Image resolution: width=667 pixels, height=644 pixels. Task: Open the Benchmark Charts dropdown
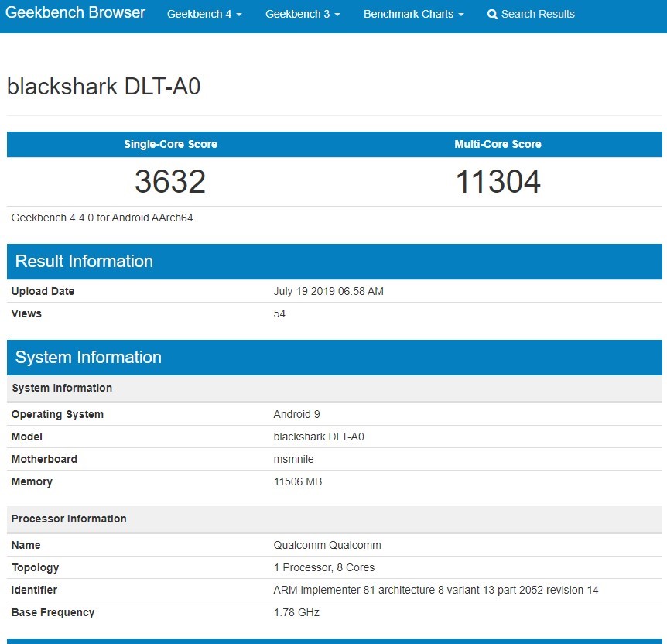pos(413,15)
